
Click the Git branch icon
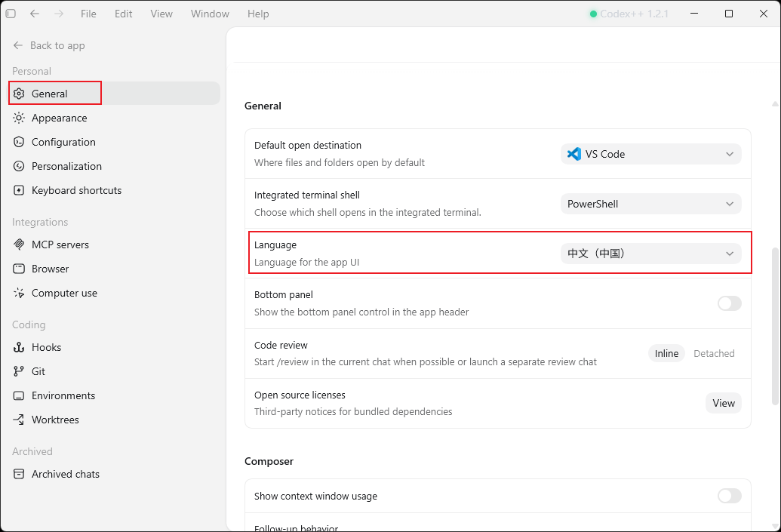coord(19,371)
